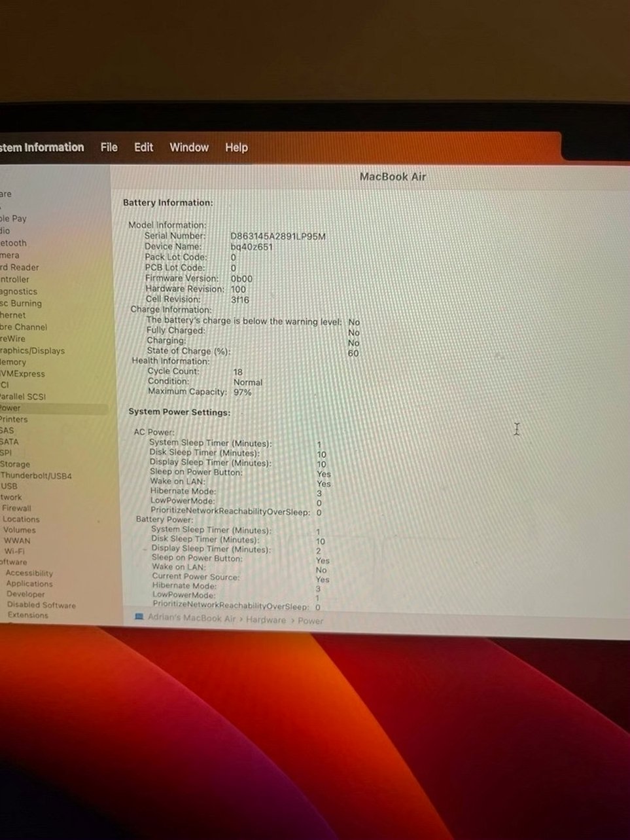Click the Condition value Normal
This screenshot has height=840, width=630.
[248, 382]
